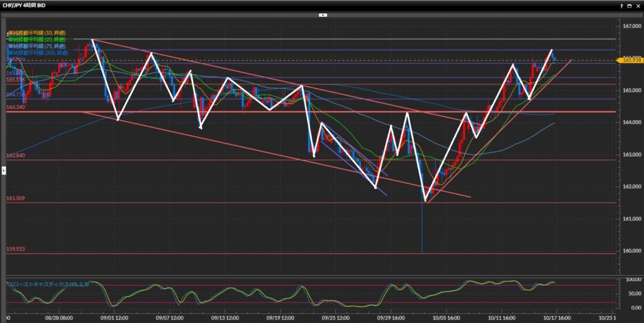Close the CHF/JPY chart window
The width and height of the screenshot is (644, 323).
pyautogui.click(x=637, y=5)
